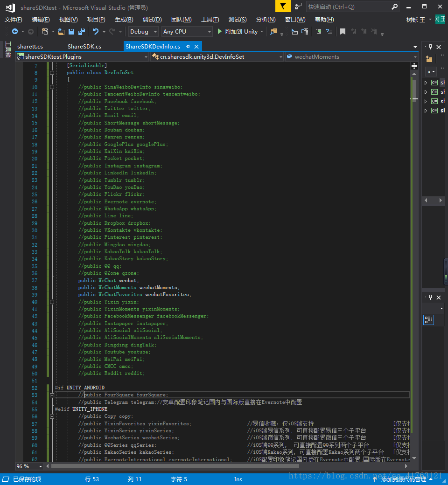The height and width of the screenshot is (485, 448).
Task: Click the green Attach to Unity play button
Action: point(219,32)
